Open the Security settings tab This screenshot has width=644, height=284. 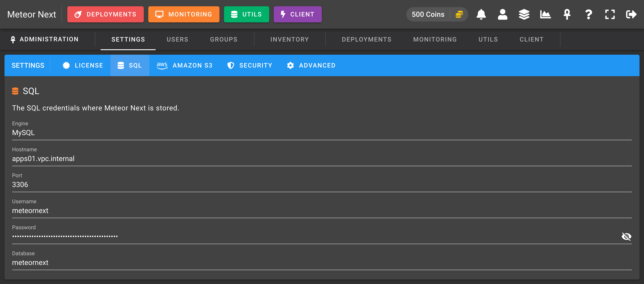tap(250, 65)
